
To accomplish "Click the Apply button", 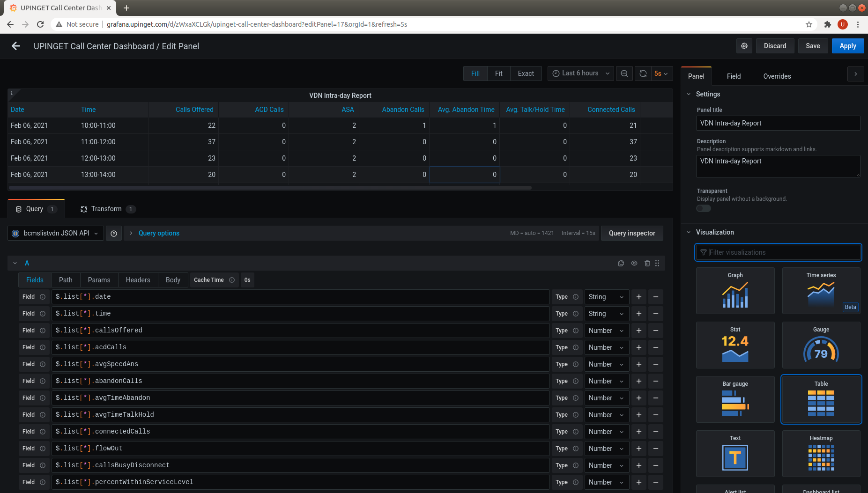I will (x=847, y=46).
